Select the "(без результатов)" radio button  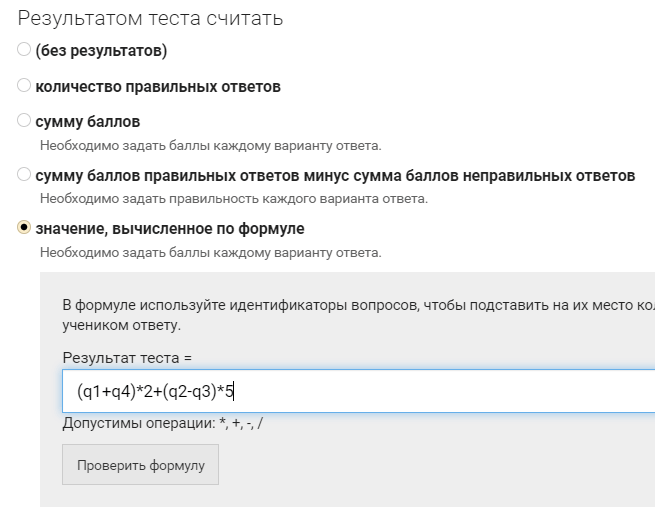tap(25, 50)
